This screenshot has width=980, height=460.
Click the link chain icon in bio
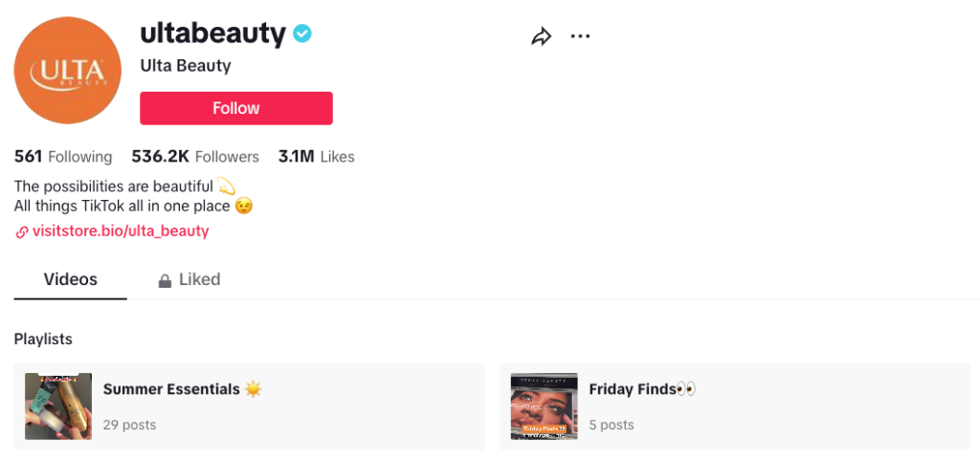click(x=22, y=231)
